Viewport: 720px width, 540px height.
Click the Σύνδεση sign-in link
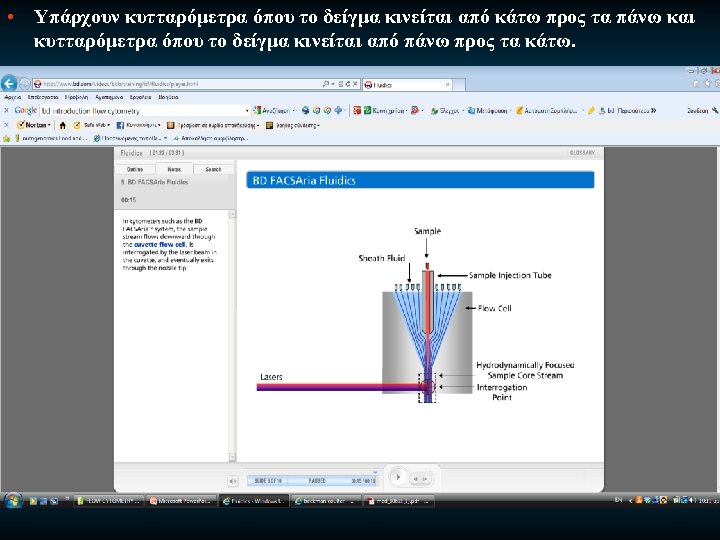click(697, 111)
